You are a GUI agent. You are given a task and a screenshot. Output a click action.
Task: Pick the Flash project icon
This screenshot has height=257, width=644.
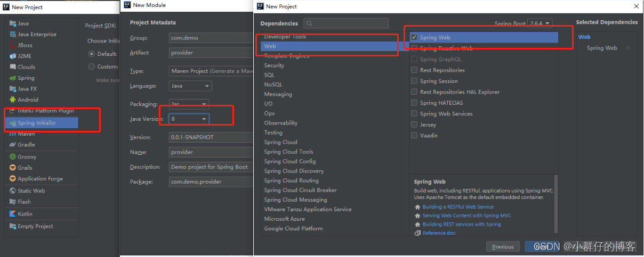pos(13,202)
